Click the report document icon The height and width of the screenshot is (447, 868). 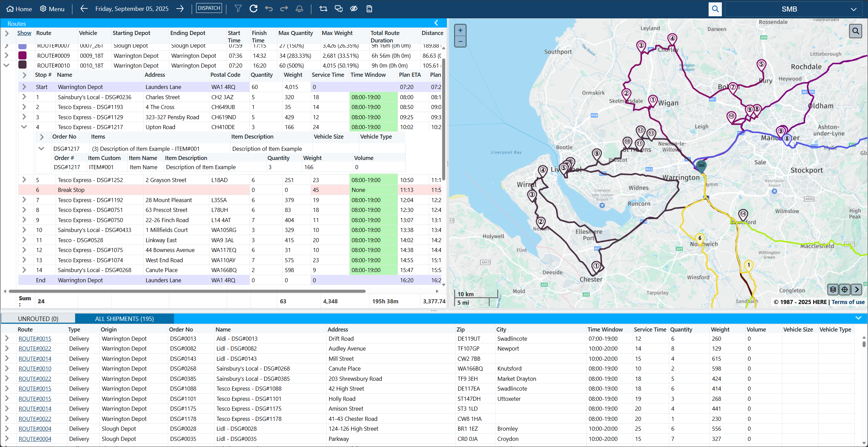369,9
